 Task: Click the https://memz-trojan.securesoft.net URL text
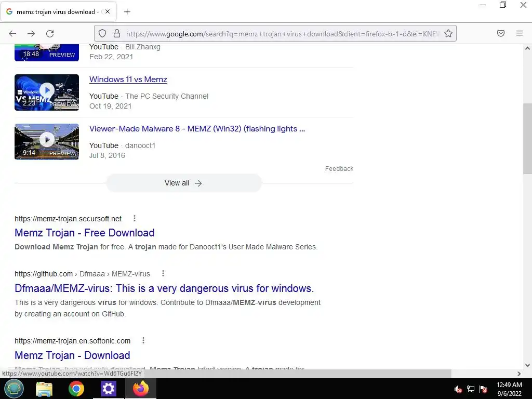pos(68,219)
